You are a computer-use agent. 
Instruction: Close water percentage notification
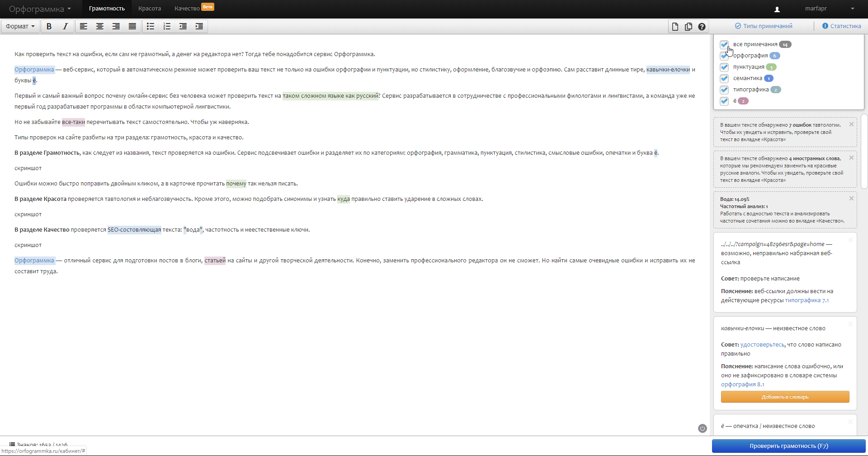tap(851, 199)
